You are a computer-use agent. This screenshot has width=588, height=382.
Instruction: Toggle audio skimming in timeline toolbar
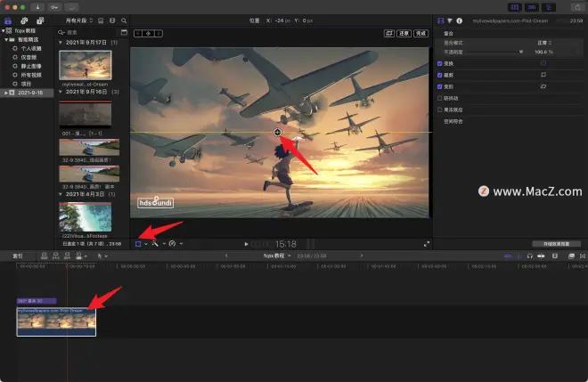click(519, 256)
